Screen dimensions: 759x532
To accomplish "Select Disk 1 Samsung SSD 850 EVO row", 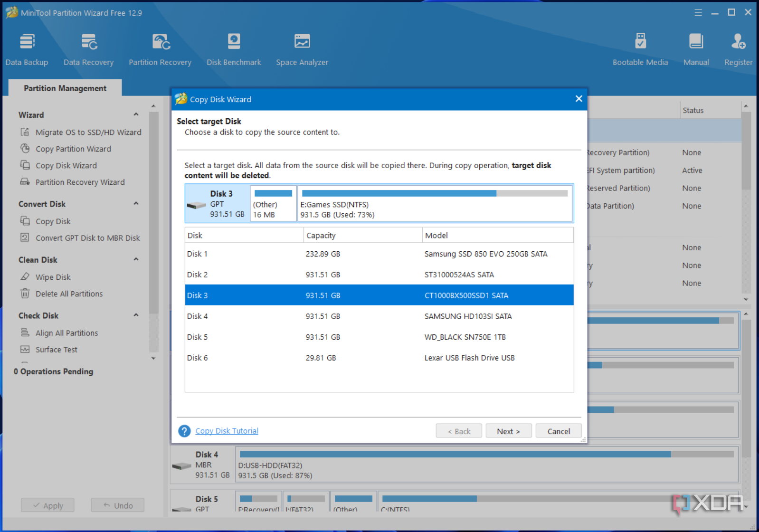I will pos(379,254).
